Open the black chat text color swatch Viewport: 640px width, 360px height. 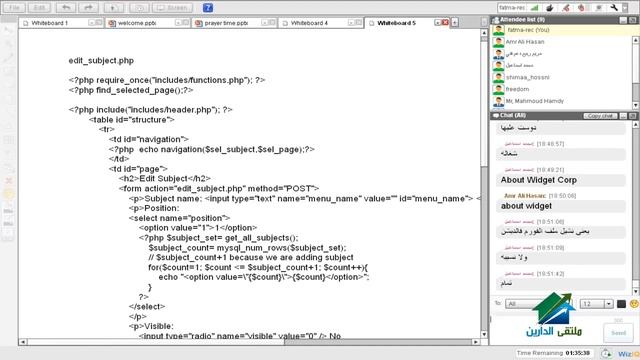click(621, 304)
